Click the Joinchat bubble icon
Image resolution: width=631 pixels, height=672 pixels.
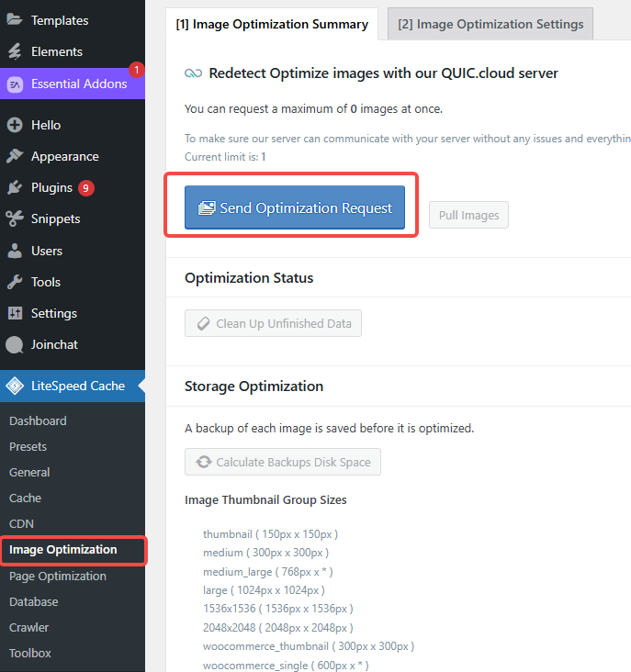pos(15,344)
